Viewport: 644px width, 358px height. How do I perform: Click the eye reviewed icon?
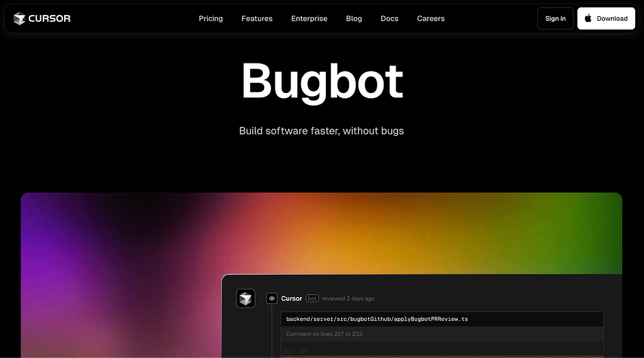pos(272,298)
